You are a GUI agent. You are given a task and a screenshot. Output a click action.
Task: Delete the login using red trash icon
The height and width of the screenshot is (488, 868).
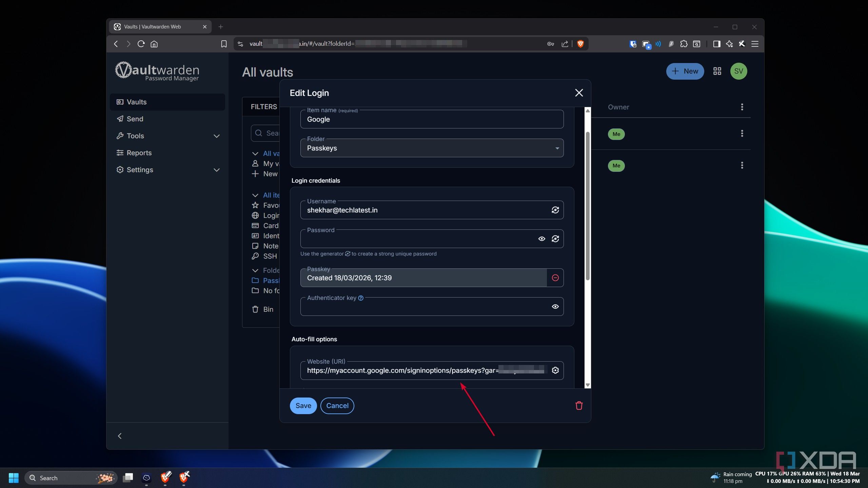(x=579, y=406)
